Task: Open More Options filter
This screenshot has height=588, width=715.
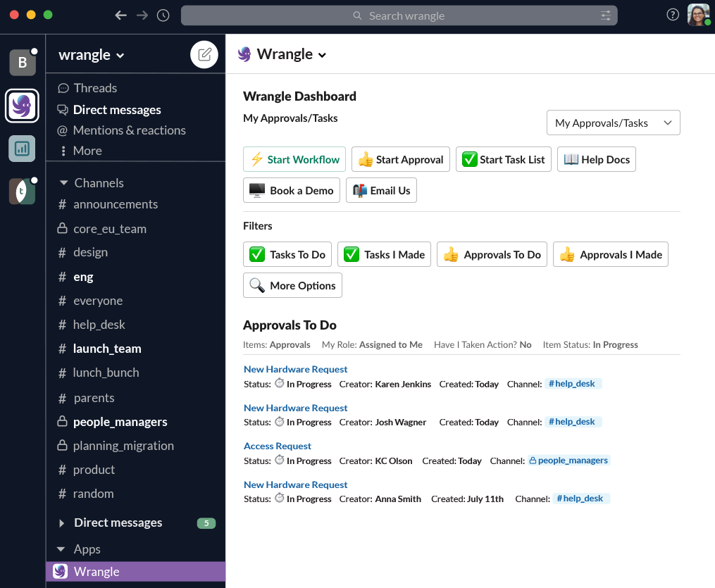Action: (x=292, y=285)
